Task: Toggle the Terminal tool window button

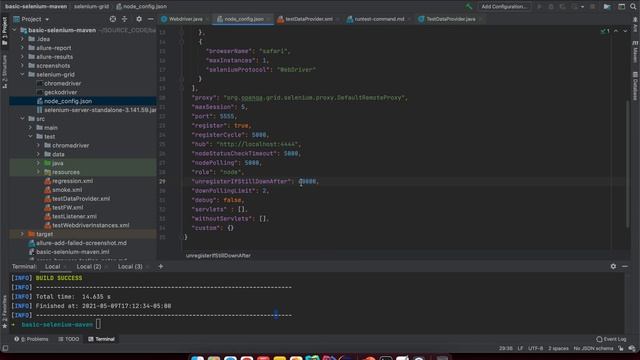Action: point(101,339)
